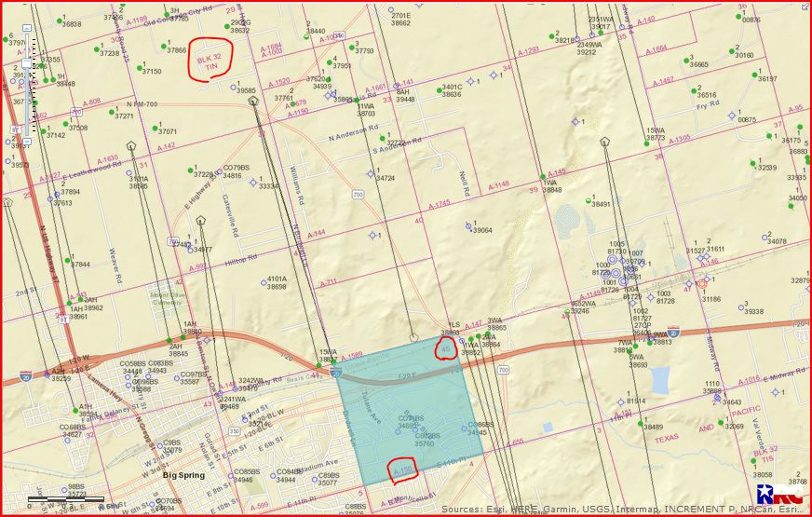Select green well symbol 36665
The width and height of the screenshot is (812, 517).
(686, 61)
